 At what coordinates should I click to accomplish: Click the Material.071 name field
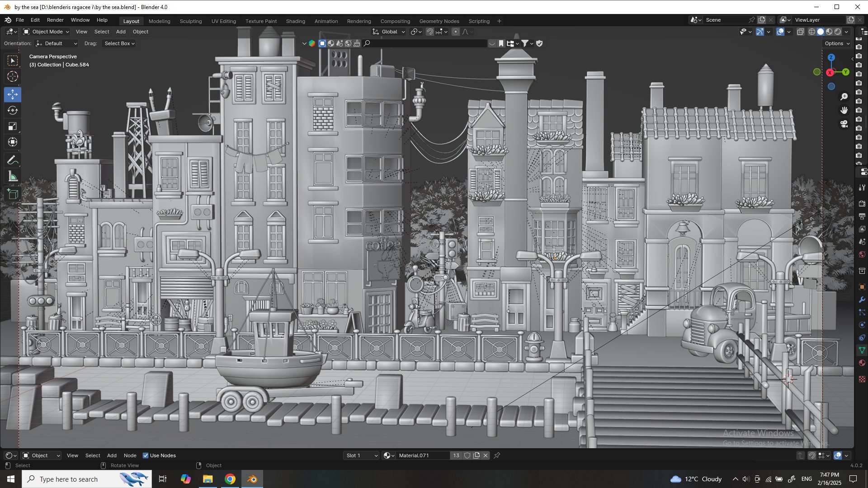coord(423,455)
